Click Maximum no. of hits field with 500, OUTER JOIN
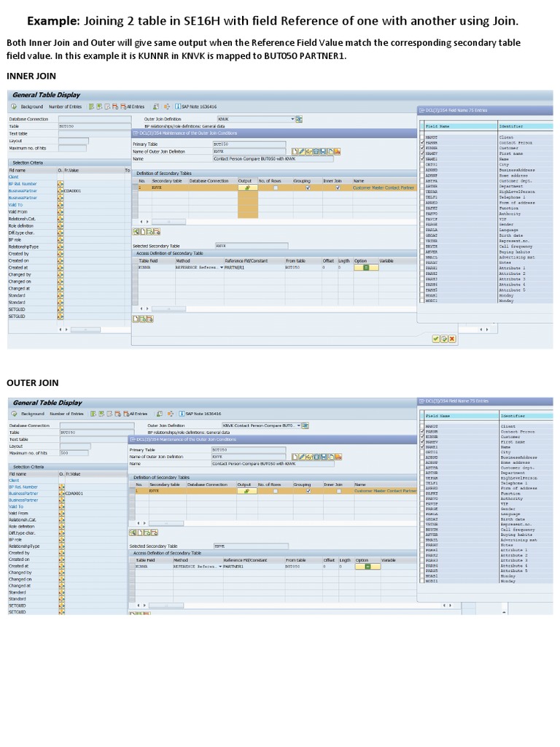 point(74,452)
